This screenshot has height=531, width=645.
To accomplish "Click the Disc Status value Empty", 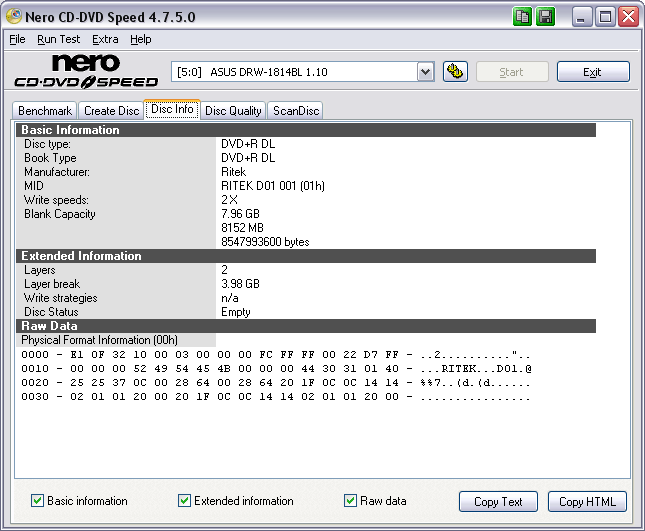I will pyautogui.click(x=236, y=312).
